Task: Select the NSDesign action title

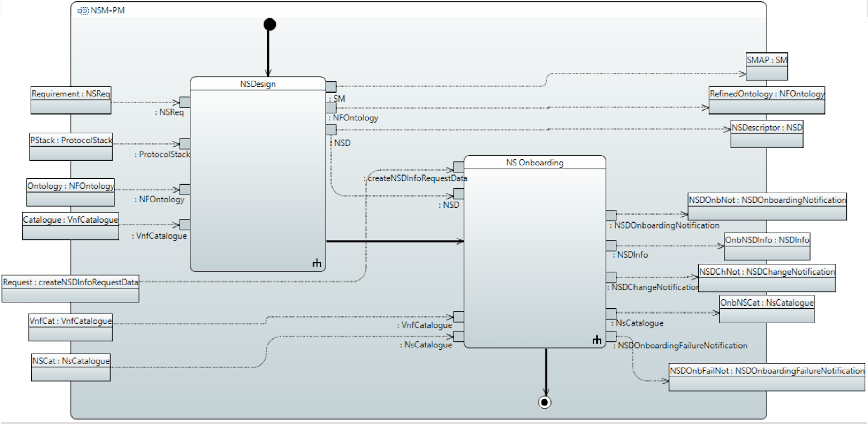Action: click(258, 84)
